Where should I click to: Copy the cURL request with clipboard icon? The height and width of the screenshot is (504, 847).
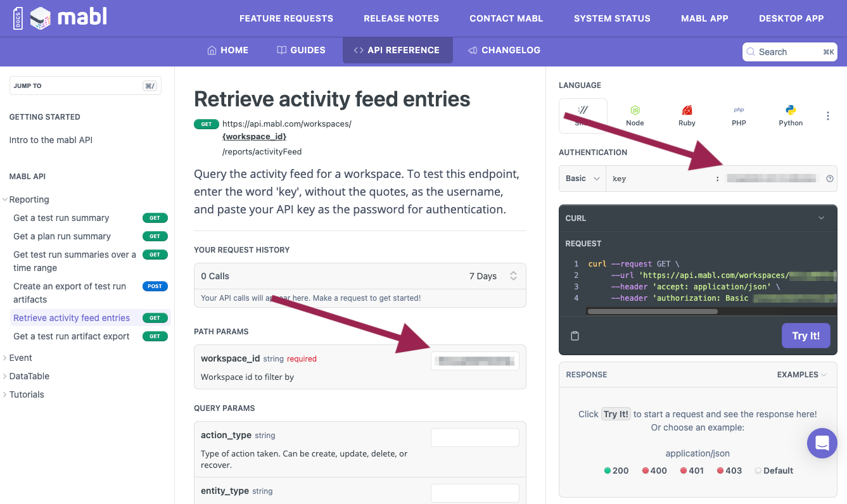click(575, 336)
